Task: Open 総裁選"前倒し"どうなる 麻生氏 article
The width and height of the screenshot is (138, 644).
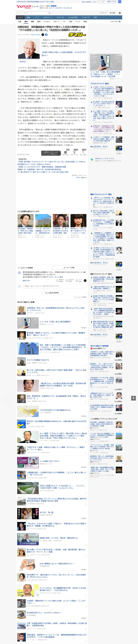Action: click(x=59, y=538)
